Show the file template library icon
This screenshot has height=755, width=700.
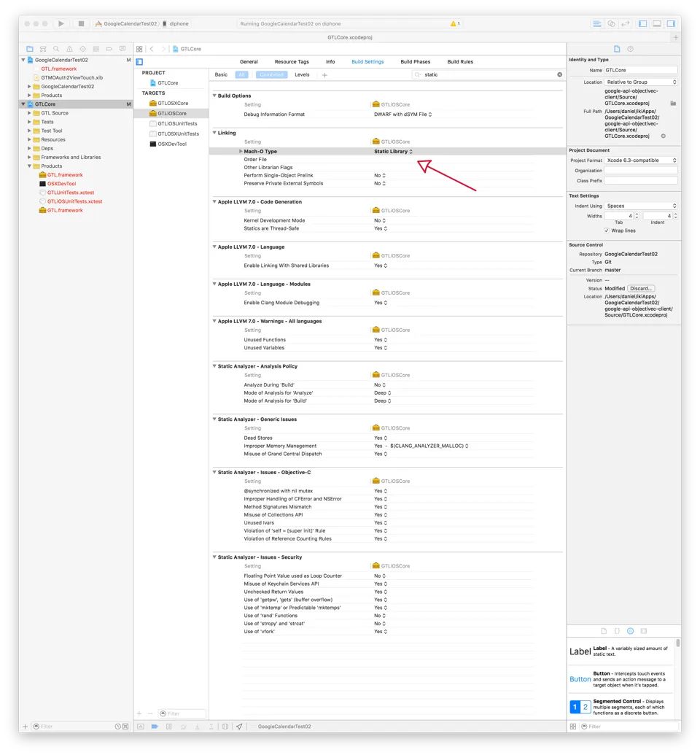[604, 631]
